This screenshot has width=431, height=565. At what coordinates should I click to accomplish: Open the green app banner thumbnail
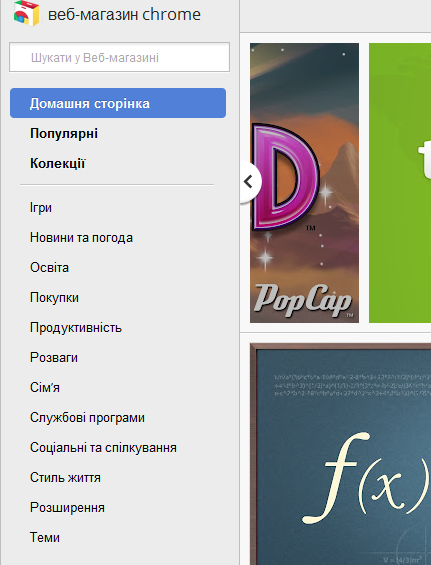tap(400, 183)
